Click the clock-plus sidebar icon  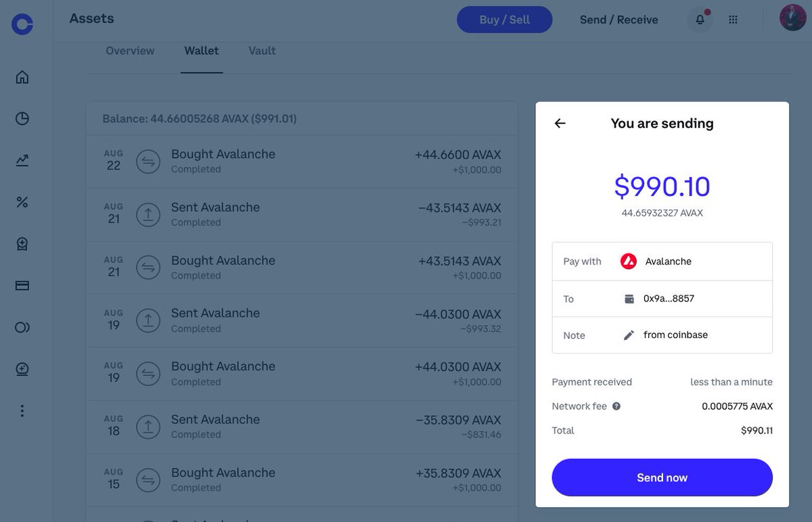coord(22,369)
